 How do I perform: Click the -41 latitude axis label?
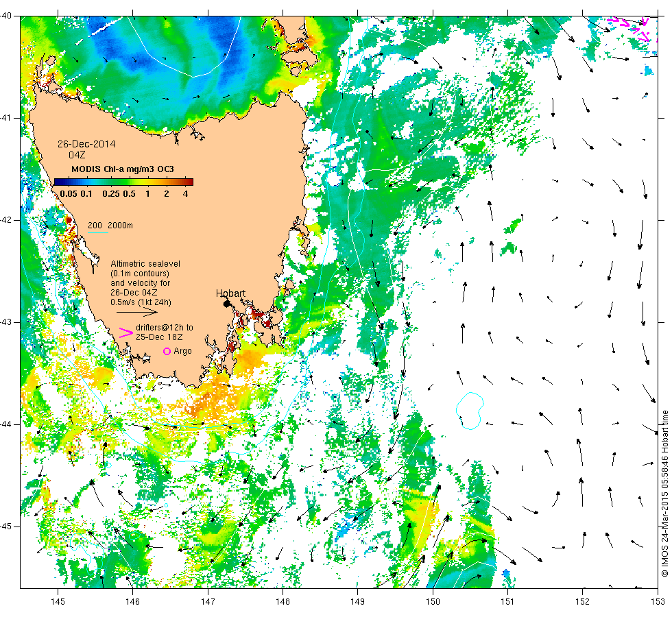tap(6, 118)
